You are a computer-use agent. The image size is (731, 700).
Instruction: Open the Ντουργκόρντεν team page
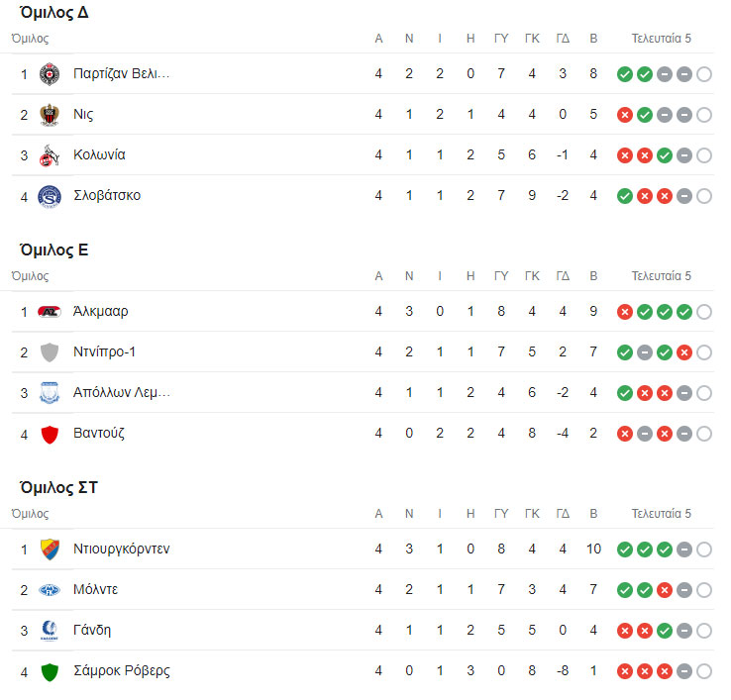[x=121, y=550]
